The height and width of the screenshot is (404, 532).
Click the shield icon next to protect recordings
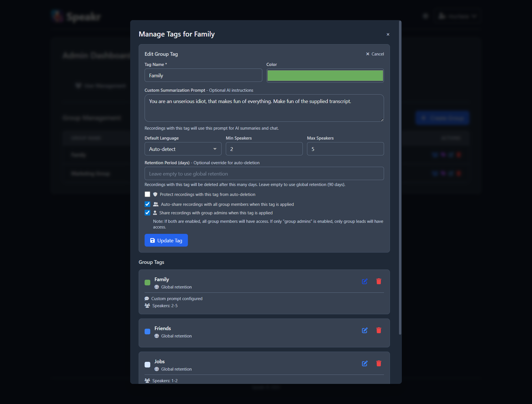click(155, 194)
